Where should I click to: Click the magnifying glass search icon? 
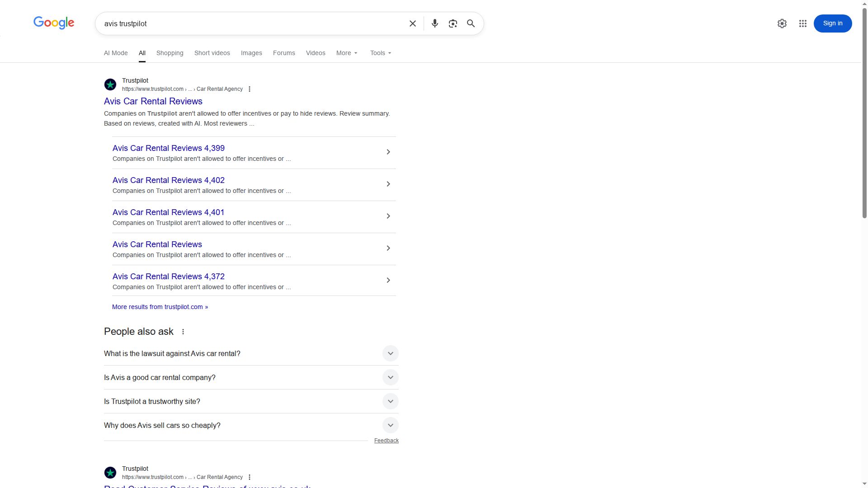tap(471, 23)
